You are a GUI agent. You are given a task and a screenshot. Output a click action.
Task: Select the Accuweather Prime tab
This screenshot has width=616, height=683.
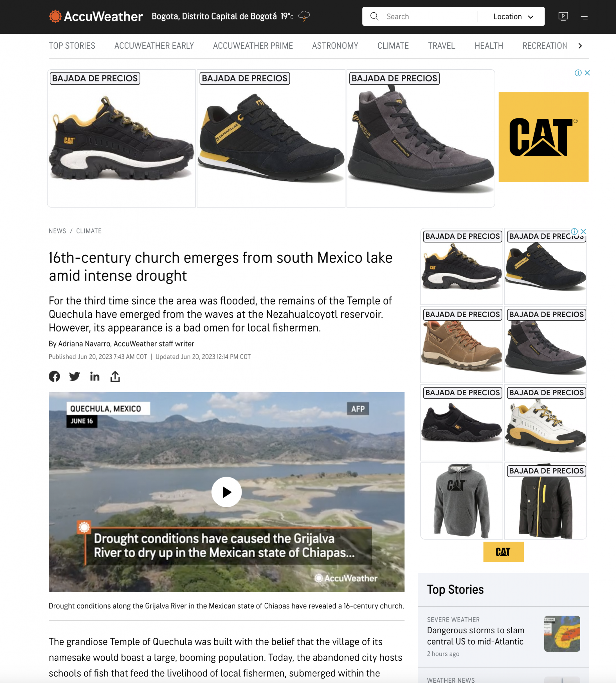(253, 46)
